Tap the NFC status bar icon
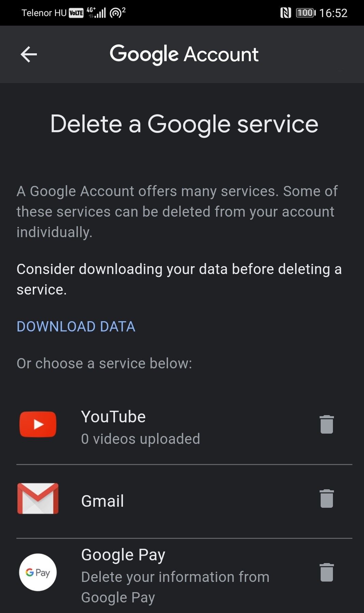 285,13
